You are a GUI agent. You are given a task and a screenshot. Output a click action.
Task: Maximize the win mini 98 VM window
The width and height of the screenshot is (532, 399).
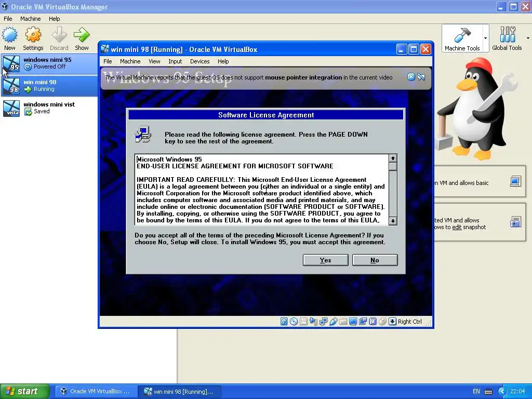(414, 49)
